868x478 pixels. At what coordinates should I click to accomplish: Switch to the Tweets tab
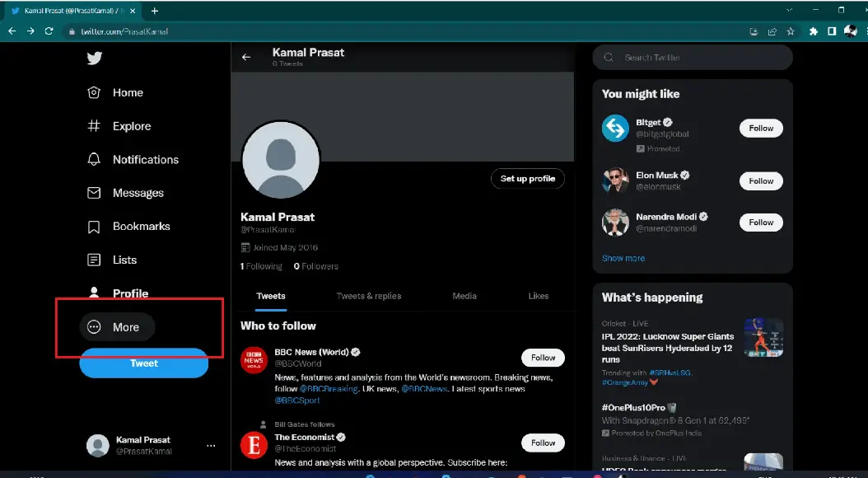[x=271, y=297]
